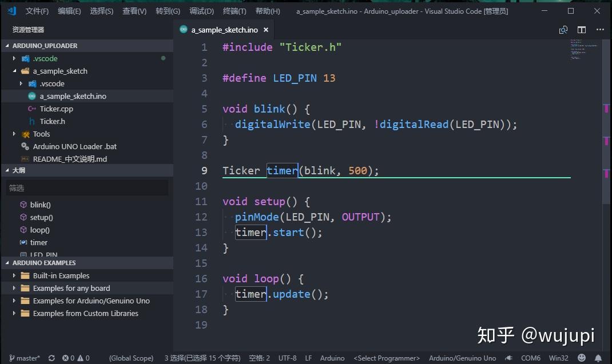Click the line indent setting 空格: 2
Screen dimensions: 612x364
(259, 358)
